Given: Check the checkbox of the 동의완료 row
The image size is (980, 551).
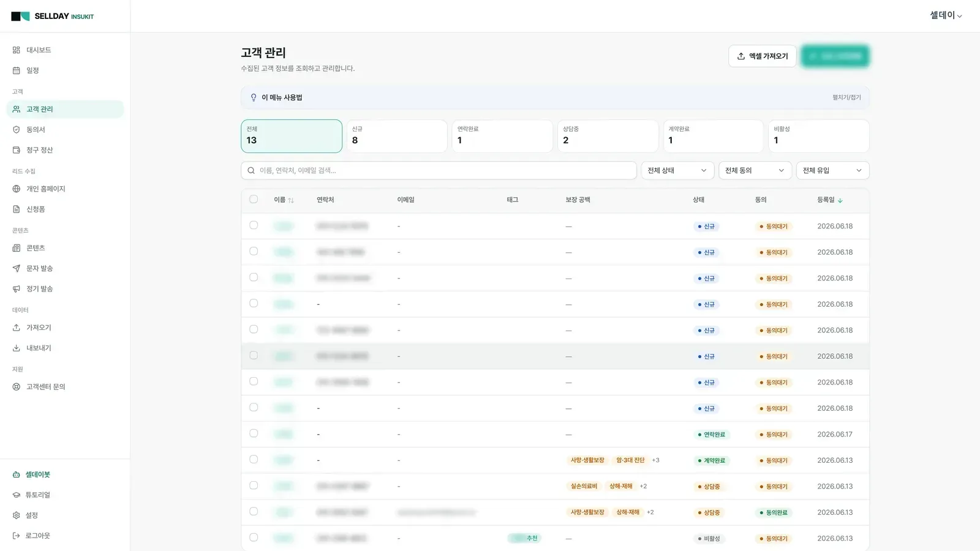Looking at the screenshot, I should click(x=254, y=512).
